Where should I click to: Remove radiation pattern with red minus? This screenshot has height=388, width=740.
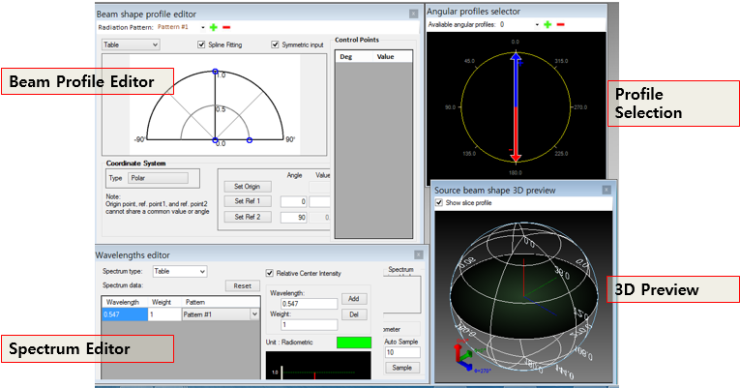227,27
